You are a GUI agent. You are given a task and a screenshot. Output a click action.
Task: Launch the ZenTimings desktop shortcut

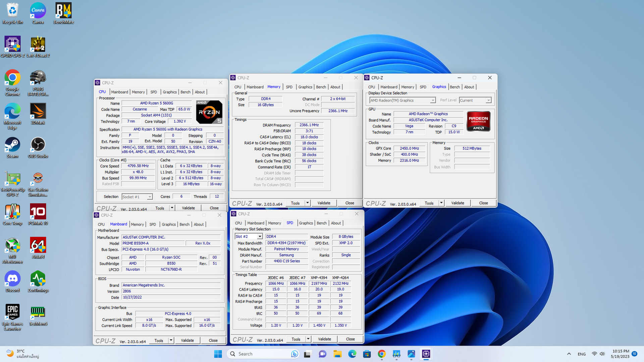click(38, 282)
